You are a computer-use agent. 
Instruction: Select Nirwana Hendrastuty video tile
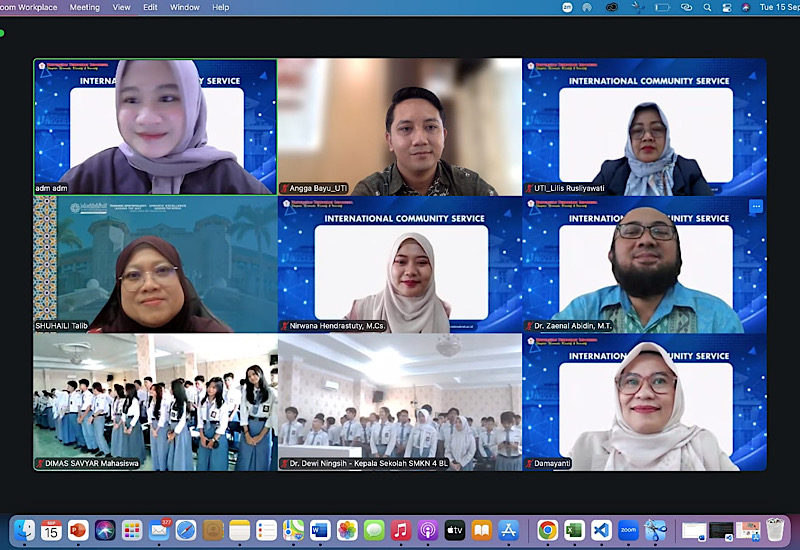[400, 264]
